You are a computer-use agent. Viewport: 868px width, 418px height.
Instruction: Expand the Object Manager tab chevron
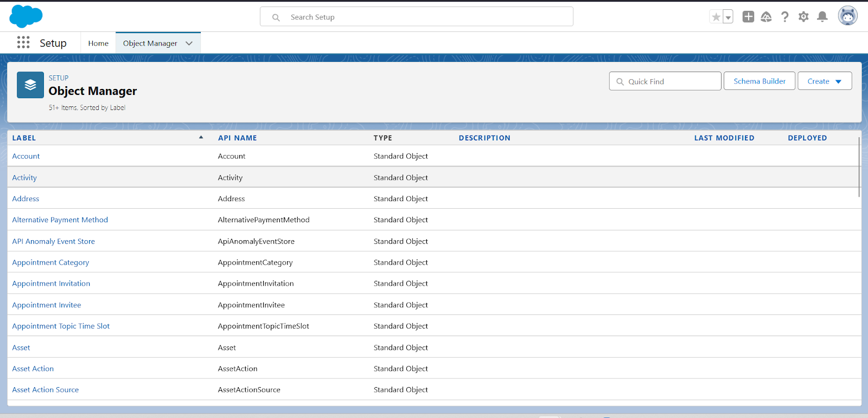coord(189,43)
